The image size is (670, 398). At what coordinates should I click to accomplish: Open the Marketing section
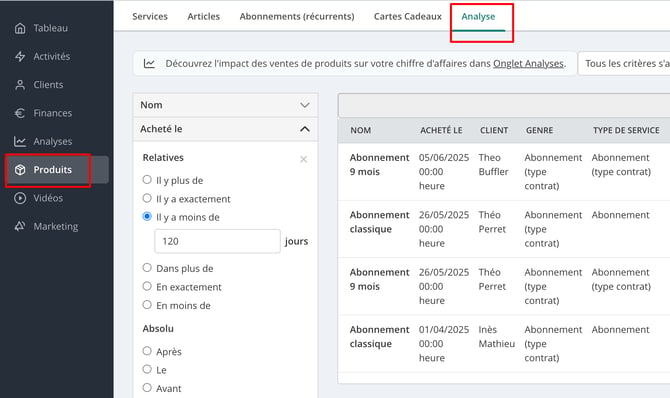tap(56, 226)
